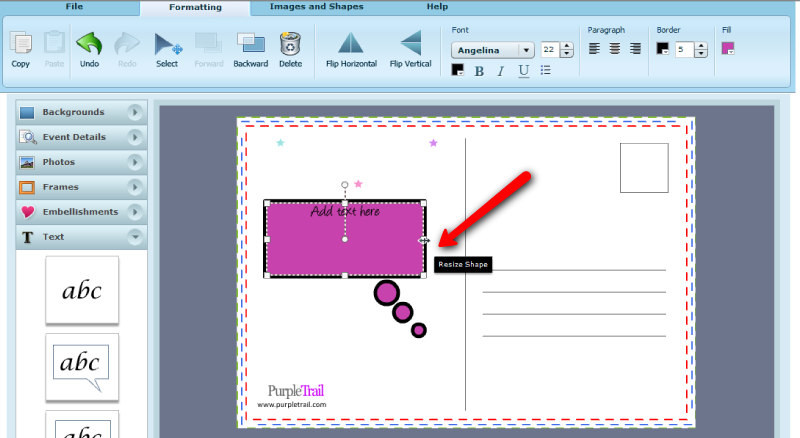Click the Redo arrow icon
Image resolution: width=800 pixels, height=438 pixels.
click(127, 44)
